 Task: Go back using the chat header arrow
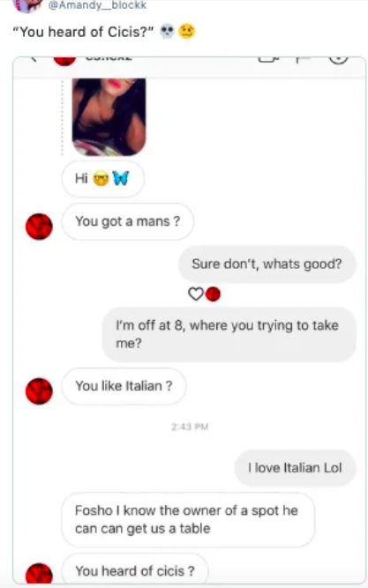tap(34, 58)
